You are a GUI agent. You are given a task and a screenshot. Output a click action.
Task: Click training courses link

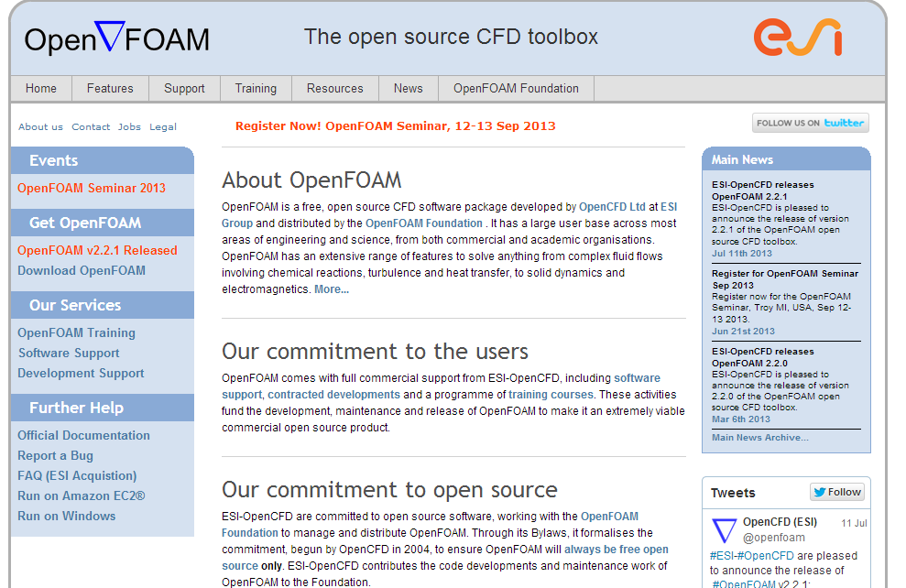[x=551, y=395]
